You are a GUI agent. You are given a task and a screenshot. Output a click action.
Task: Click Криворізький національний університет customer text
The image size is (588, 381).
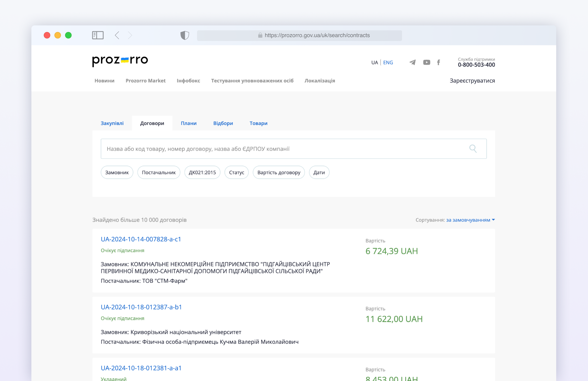tap(186, 332)
